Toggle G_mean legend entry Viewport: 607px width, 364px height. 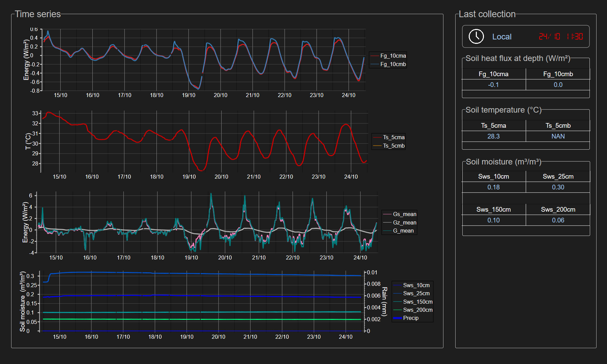tap(403, 231)
